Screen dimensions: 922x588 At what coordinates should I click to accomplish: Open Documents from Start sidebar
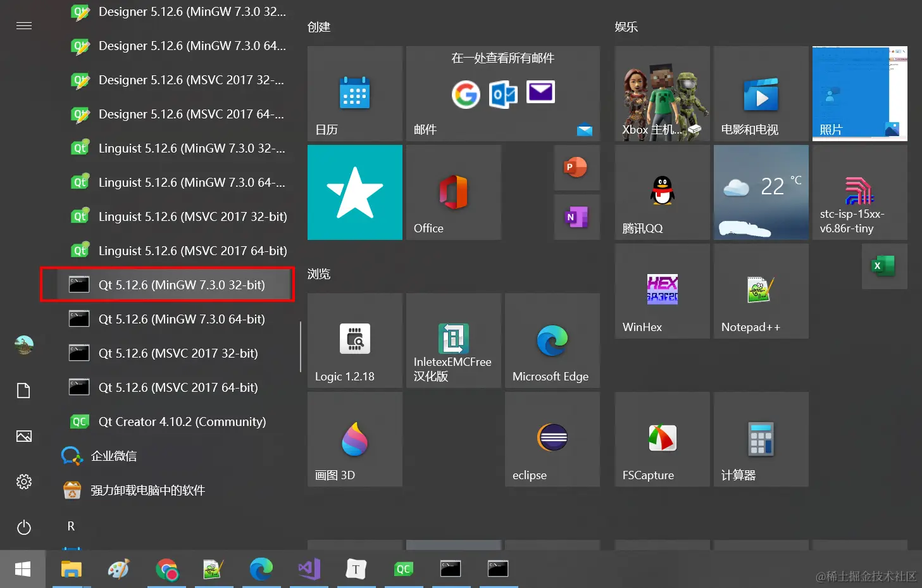[24, 391]
